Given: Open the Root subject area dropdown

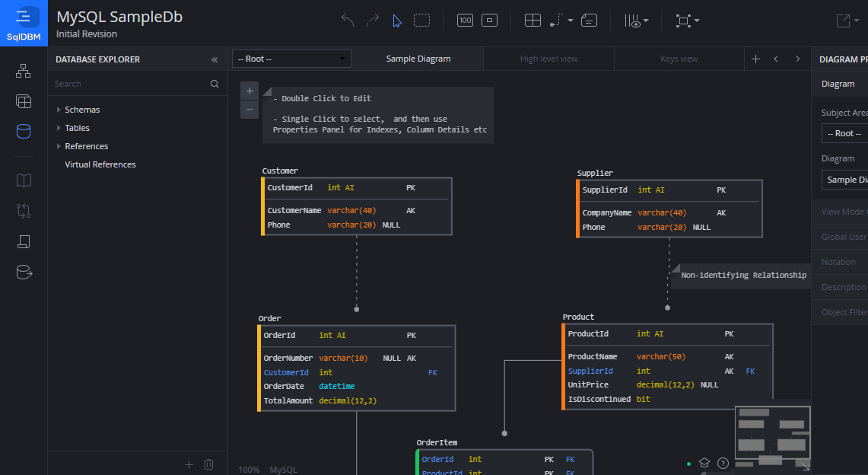Looking at the screenshot, I should (291, 59).
